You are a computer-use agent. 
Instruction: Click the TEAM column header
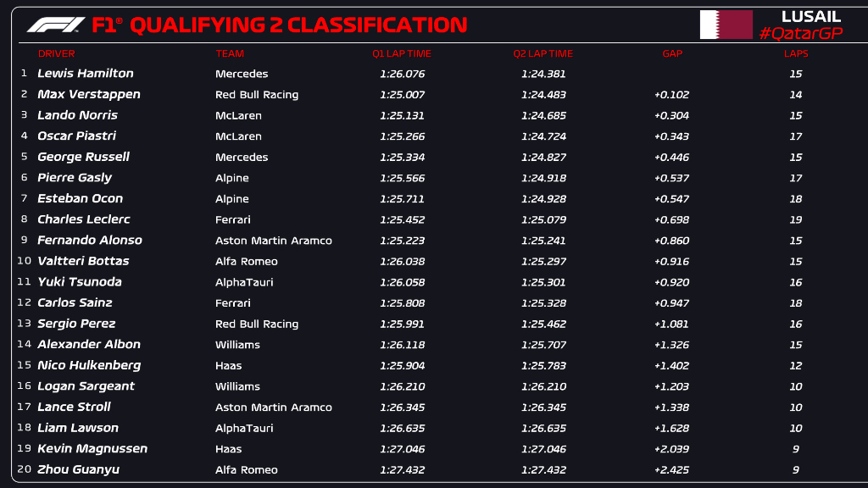pos(230,53)
